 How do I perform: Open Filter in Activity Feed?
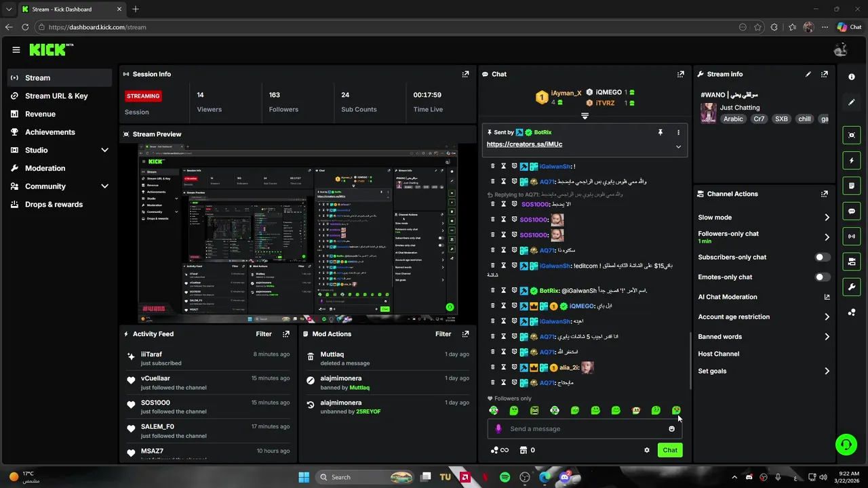point(264,334)
